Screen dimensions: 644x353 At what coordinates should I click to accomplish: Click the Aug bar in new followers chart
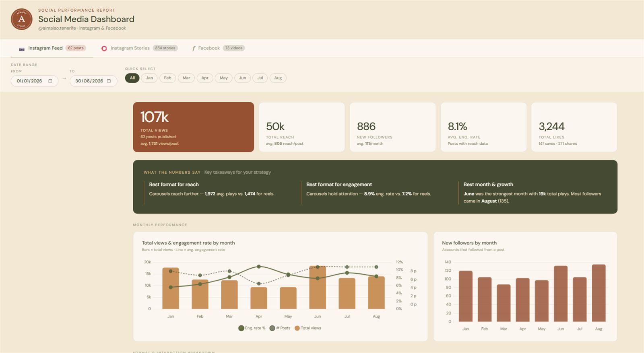tap(599, 293)
